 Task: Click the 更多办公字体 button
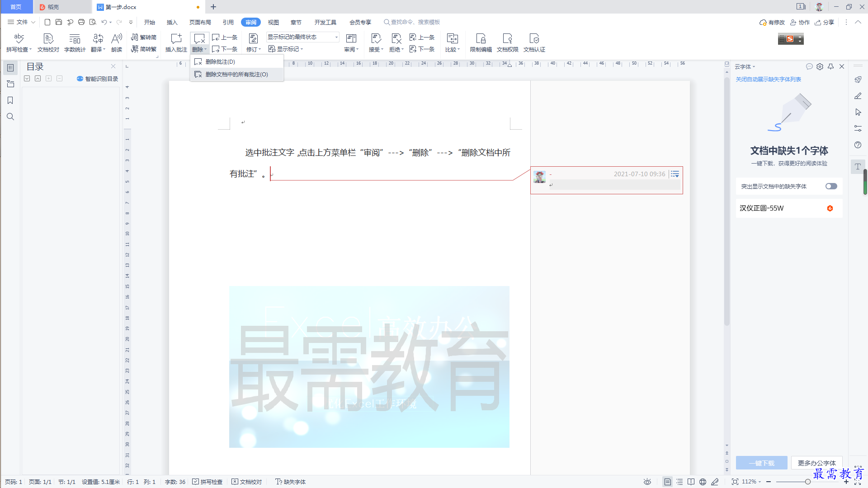816,463
